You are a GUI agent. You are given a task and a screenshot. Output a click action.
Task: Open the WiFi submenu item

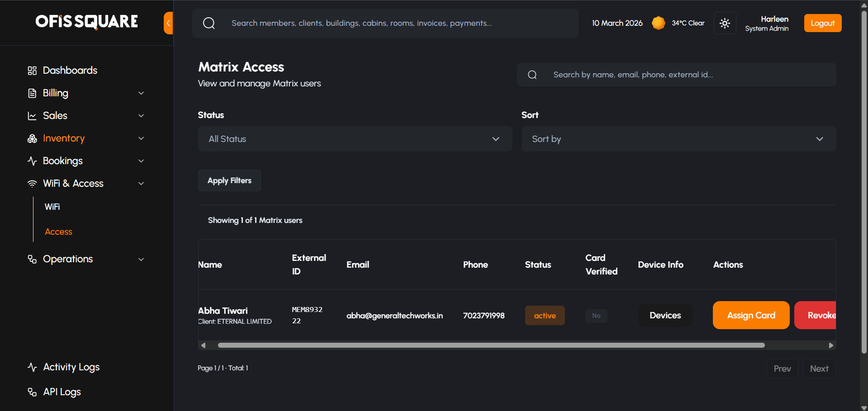(x=52, y=207)
